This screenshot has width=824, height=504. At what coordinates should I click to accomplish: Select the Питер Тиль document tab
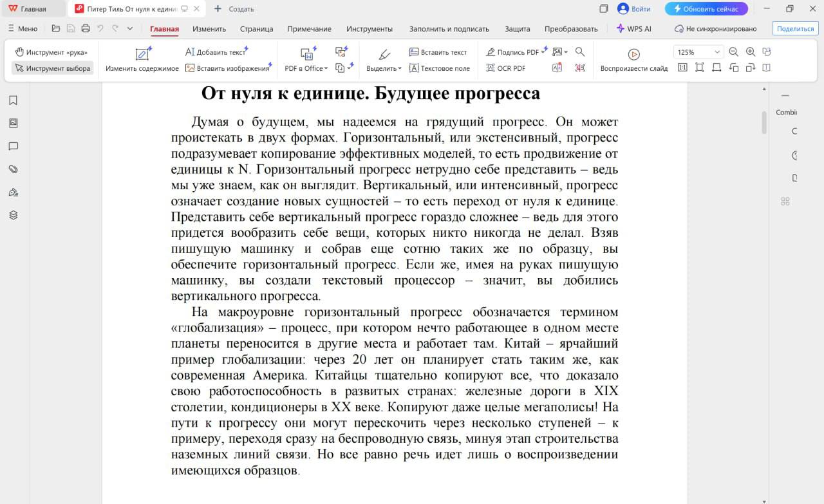[x=132, y=9]
